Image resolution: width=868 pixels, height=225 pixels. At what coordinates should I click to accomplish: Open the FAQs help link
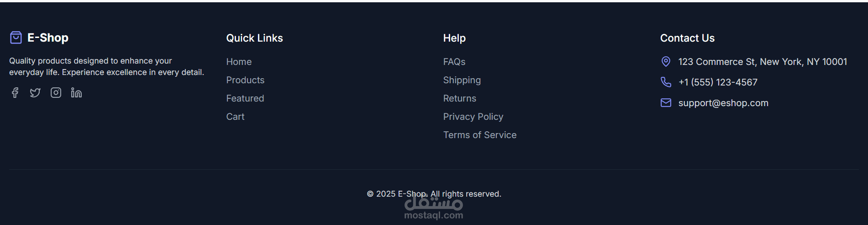(454, 62)
